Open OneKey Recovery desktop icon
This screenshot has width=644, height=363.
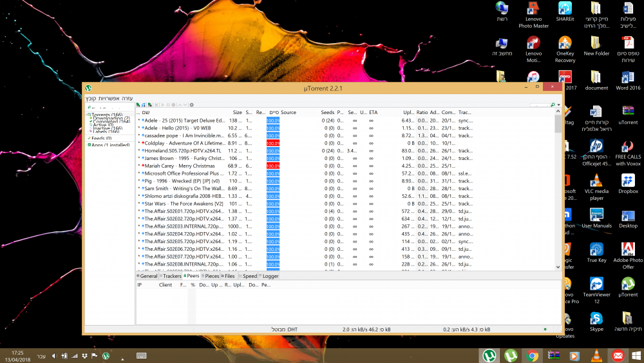click(565, 50)
